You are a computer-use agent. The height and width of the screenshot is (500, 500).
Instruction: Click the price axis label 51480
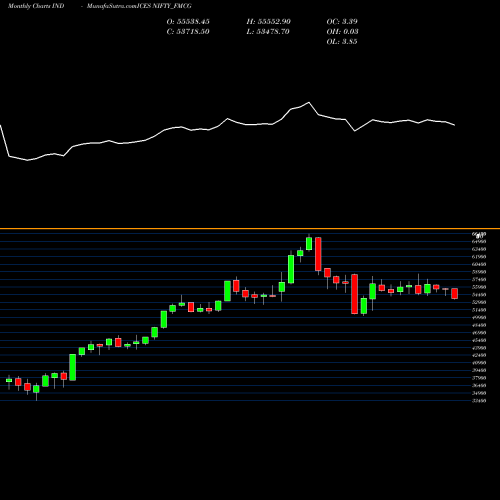[479, 310]
